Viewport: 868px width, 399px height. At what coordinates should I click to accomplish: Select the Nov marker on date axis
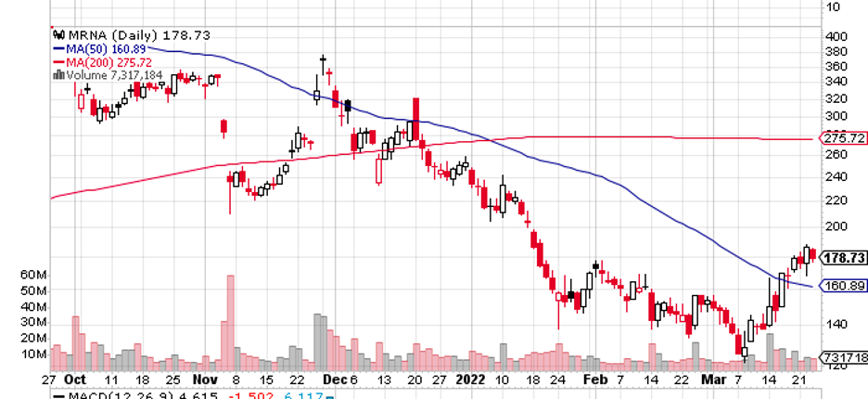[206, 380]
